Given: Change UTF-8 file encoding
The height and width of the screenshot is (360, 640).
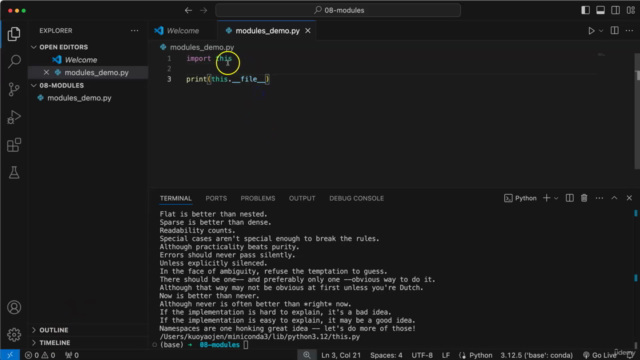Looking at the screenshot, I should tap(422, 355).
